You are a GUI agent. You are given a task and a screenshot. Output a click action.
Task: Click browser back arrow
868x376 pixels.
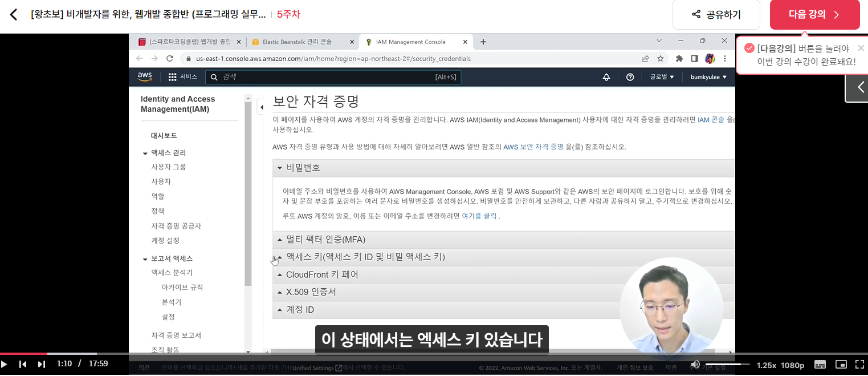(140, 58)
